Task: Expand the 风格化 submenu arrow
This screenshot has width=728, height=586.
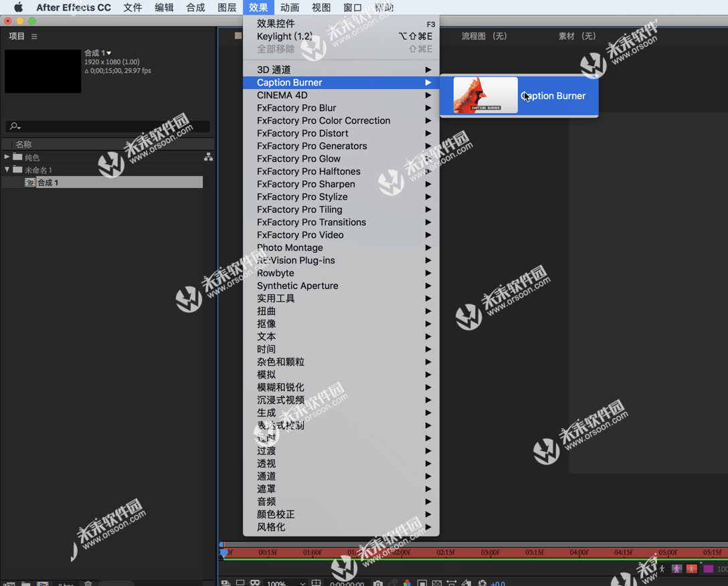Action: 428,527
